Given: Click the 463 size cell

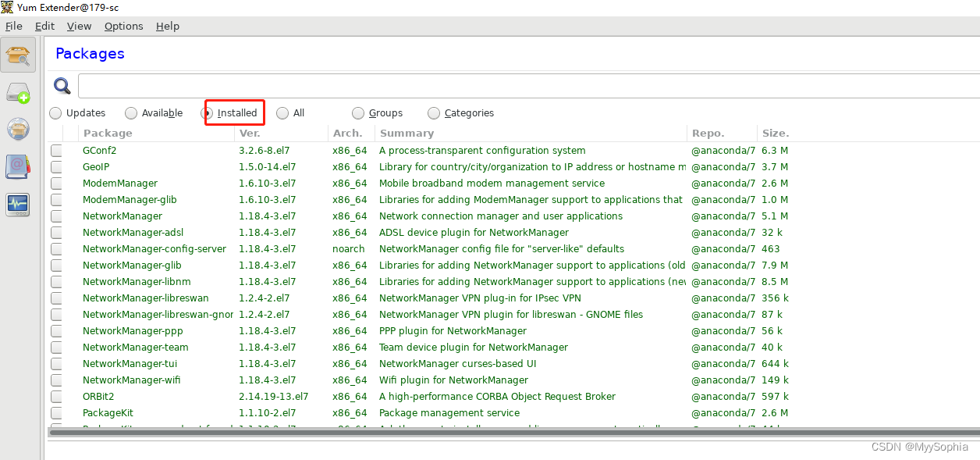Looking at the screenshot, I should [771, 249].
